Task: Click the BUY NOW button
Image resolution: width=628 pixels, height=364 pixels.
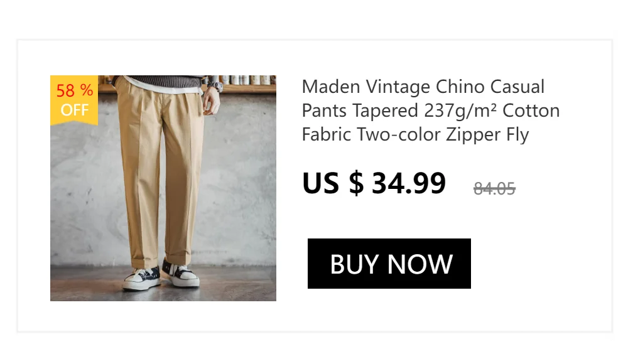Action: tap(389, 264)
